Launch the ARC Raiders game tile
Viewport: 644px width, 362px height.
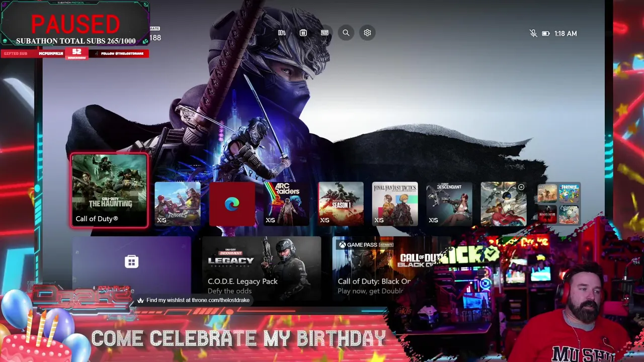click(x=286, y=204)
